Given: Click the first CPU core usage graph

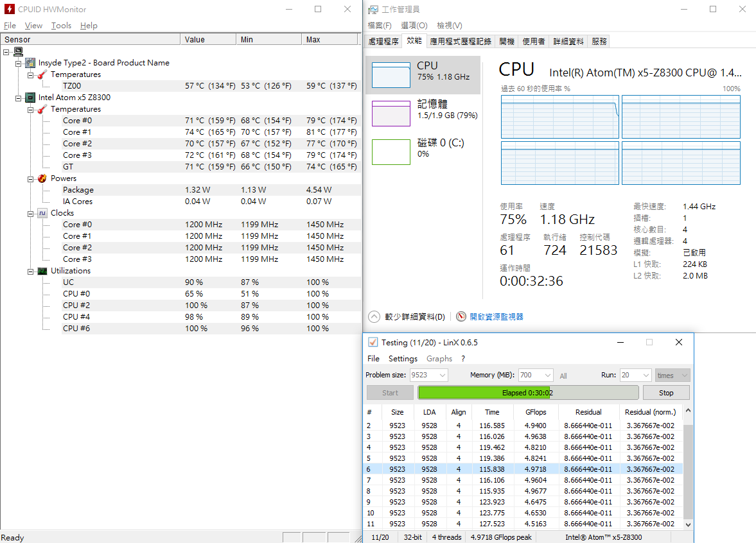Looking at the screenshot, I should [x=559, y=117].
